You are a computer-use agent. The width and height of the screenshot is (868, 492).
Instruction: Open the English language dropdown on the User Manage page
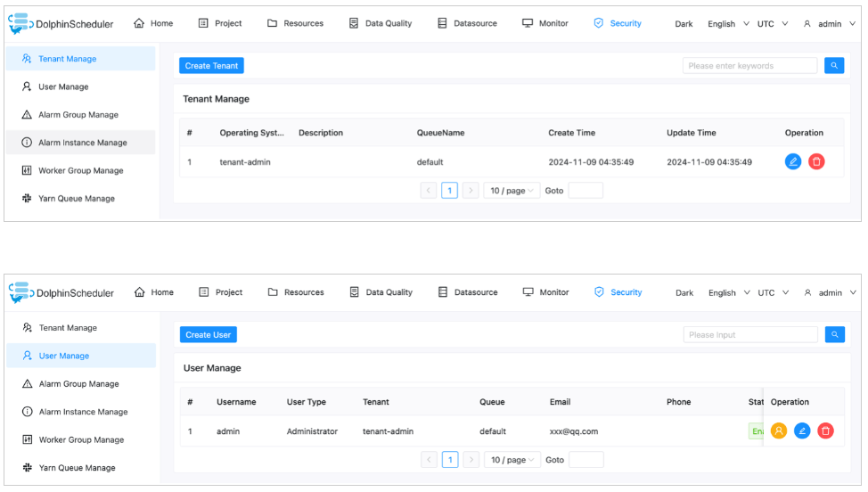(x=727, y=293)
